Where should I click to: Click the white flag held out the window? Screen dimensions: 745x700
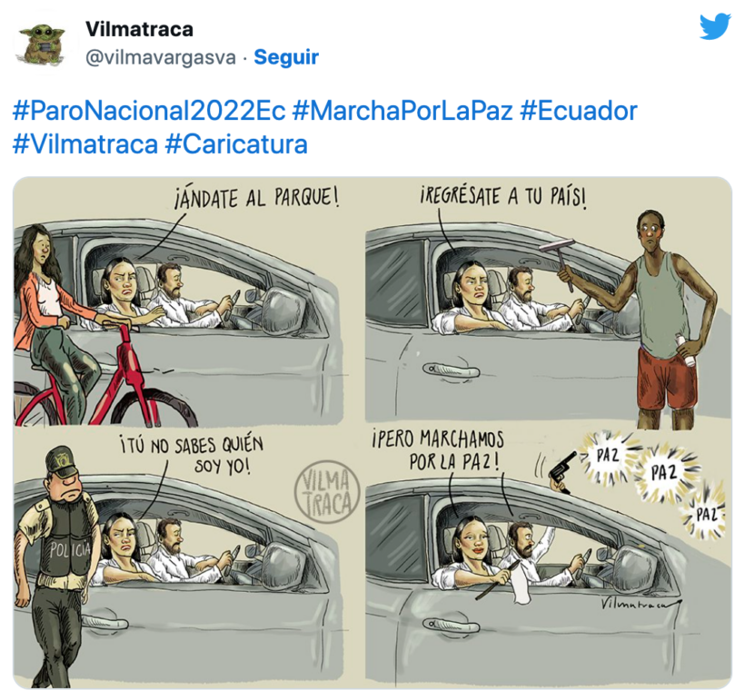click(x=521, y=582)
